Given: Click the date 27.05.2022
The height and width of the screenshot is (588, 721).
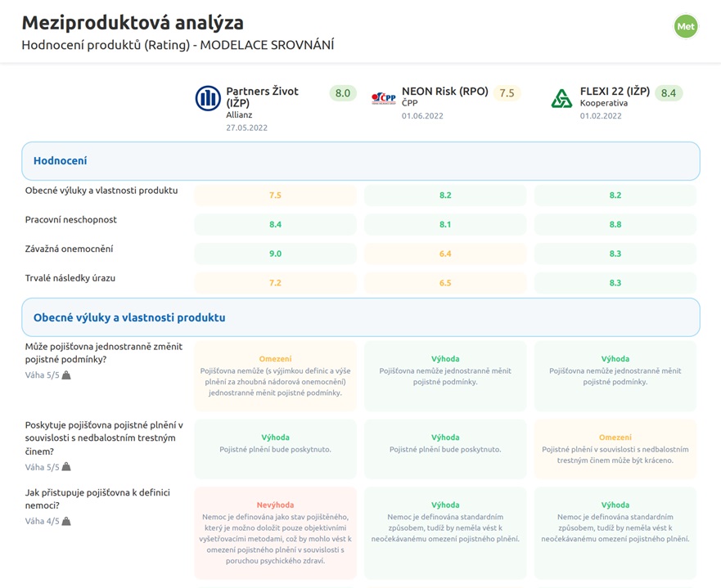Looking at the screenshot, I should coord(246,128).
